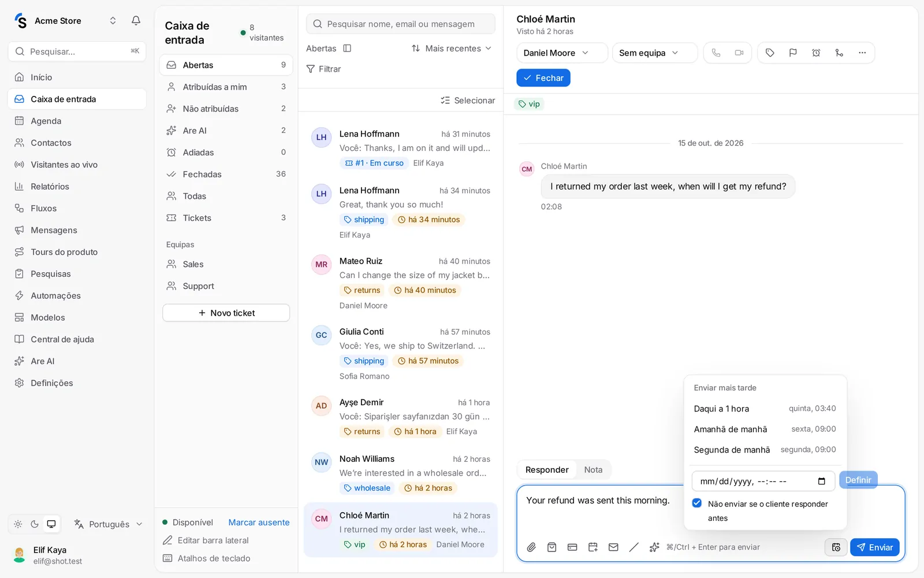Viewport: 924px width, 578px height.
Task: Click the 'Novo ticket' button
Action: tap(226, 313)
